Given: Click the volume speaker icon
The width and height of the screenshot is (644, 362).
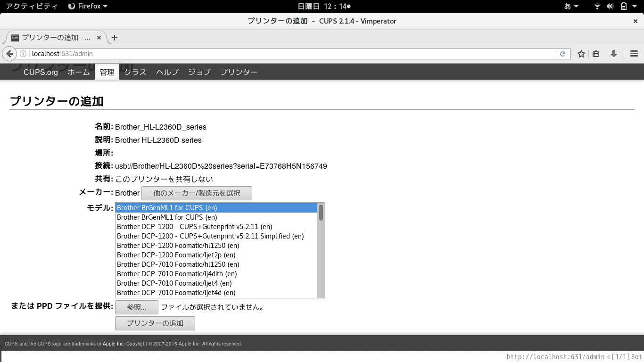Looking at the screenshot, I should coord(610,6).
